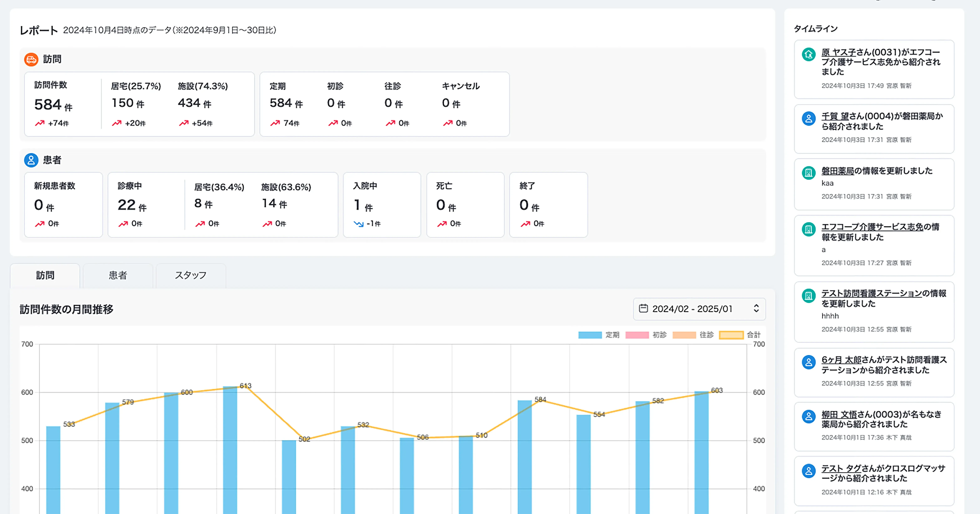Screen dimensions: 980x514
Task: Click the building icon for 磐田薬局 update
Action: click(808, 173)
